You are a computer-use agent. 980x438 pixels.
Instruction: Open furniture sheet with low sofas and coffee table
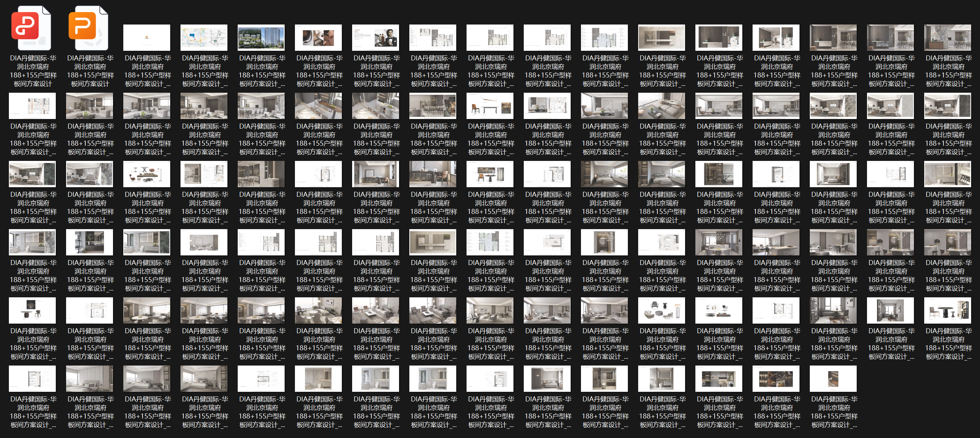(718, 310)
